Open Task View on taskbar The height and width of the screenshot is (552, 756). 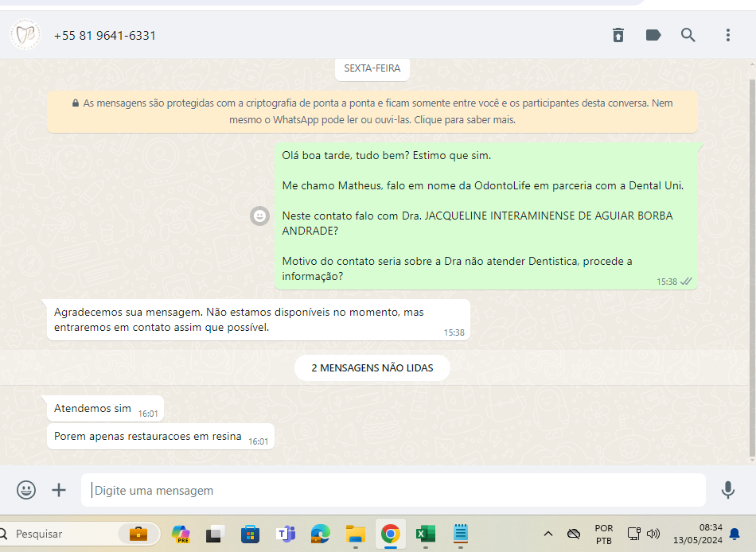pos(215,534)
